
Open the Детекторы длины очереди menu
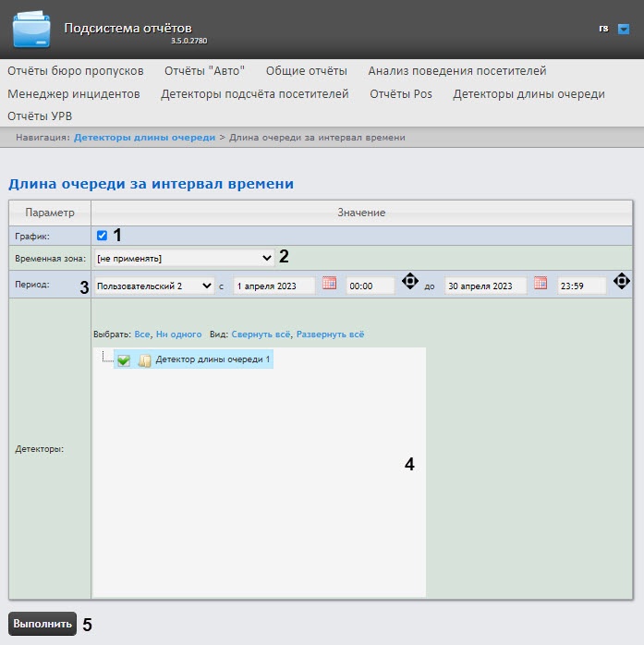(529, 93)
